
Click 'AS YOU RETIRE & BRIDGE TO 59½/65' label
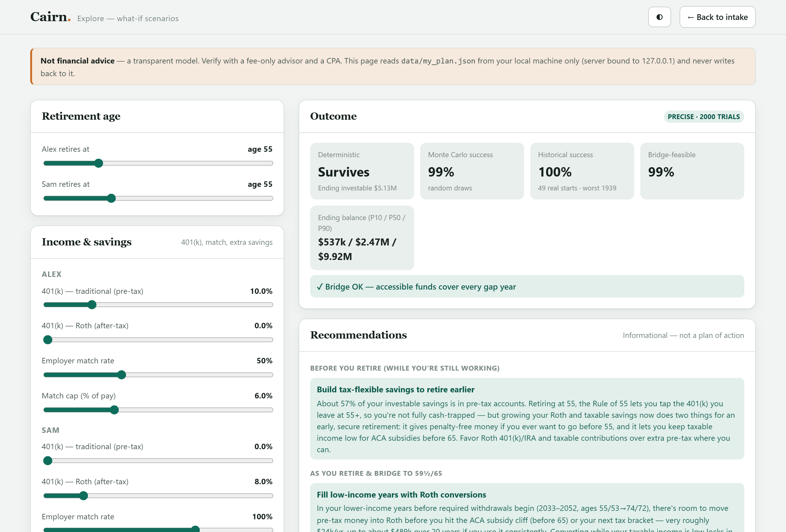click(x=376, y=473)
